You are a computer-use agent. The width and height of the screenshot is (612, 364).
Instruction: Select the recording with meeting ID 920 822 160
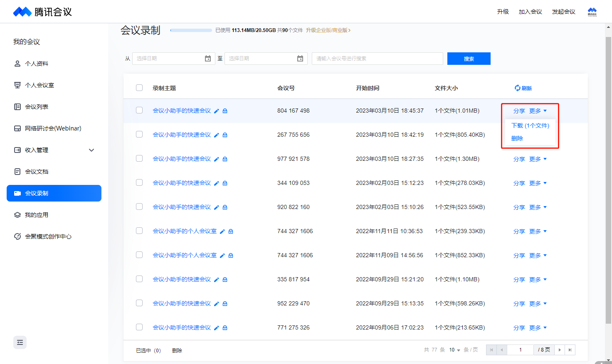[139, 207]
